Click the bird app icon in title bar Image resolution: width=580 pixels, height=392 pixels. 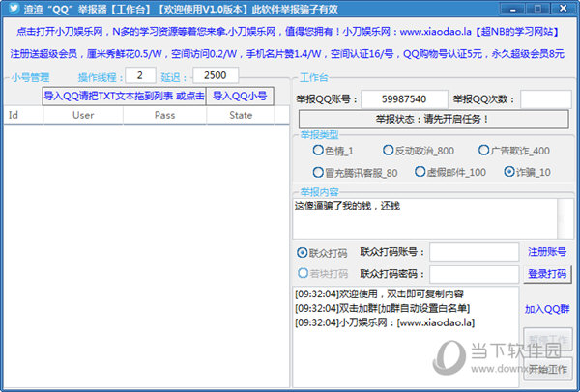coord(14,8)
